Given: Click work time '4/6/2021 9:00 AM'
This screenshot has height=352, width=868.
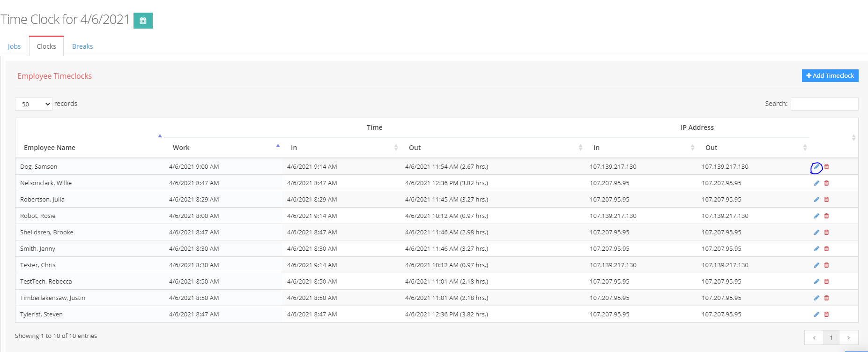Looking at the screenshot, I should [x=194, y=167].
